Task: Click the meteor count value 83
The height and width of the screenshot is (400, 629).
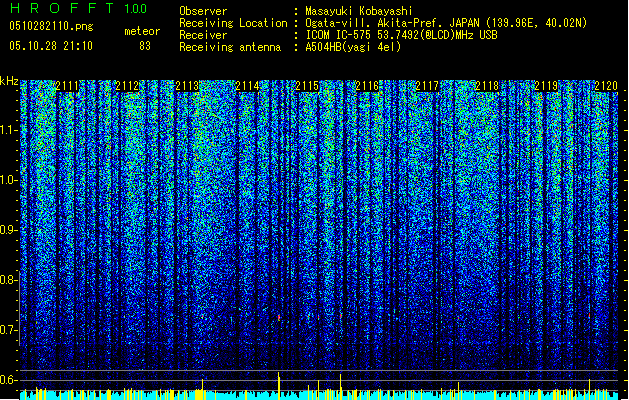Action: coord(145,46)
